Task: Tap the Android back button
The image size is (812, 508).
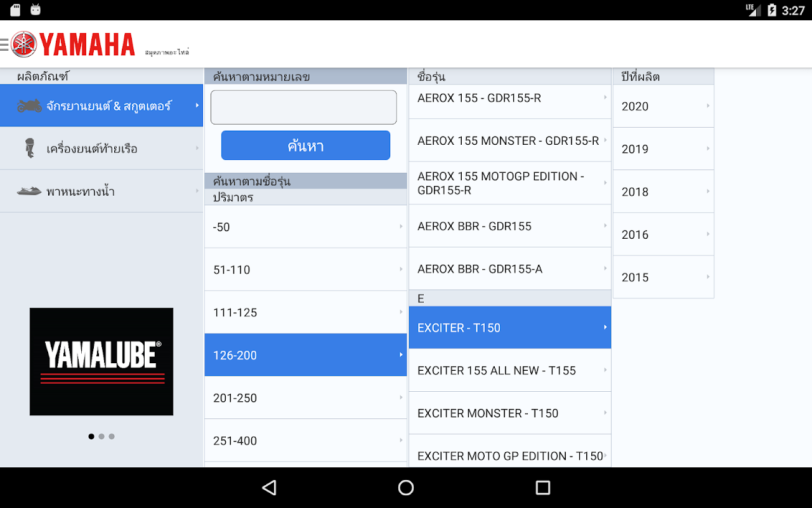Action: [x=269, y=488]
